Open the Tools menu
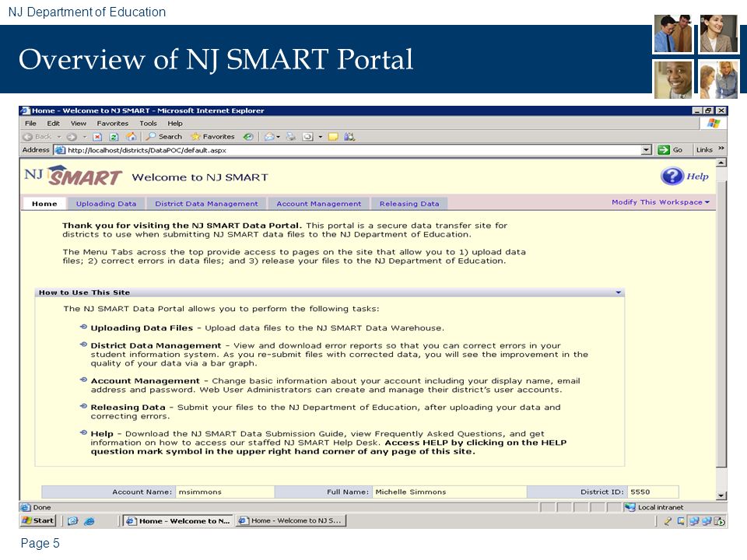747x560 pixels. point(148,124)
